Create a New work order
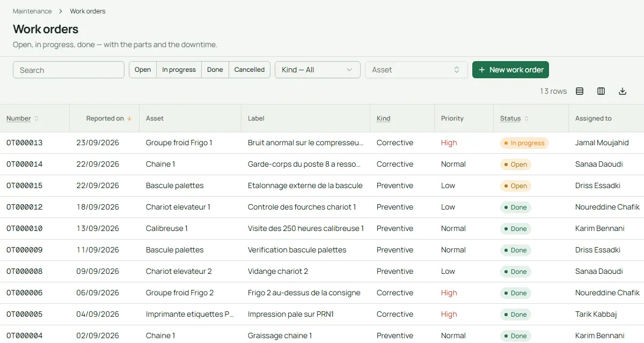 tap(510, 70)
